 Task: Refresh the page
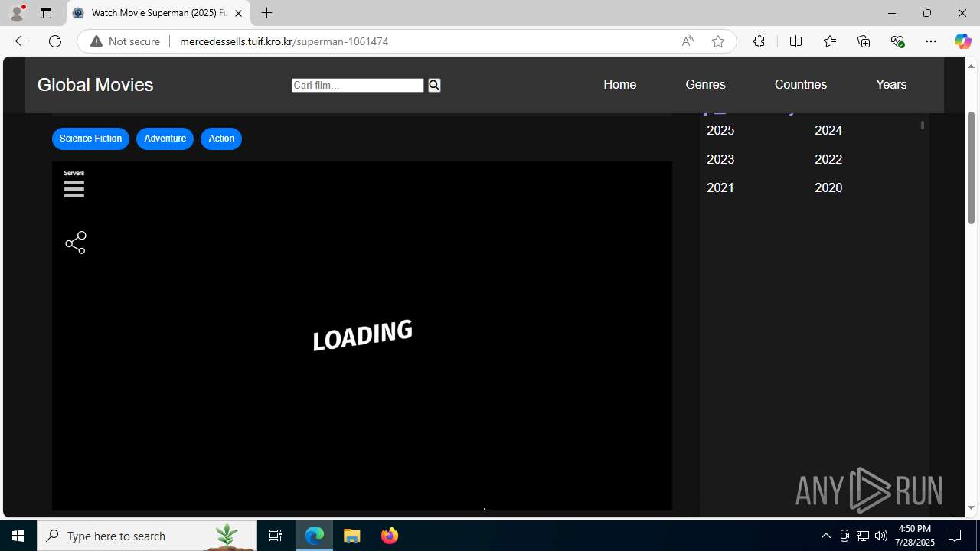[x=55, y=41]
